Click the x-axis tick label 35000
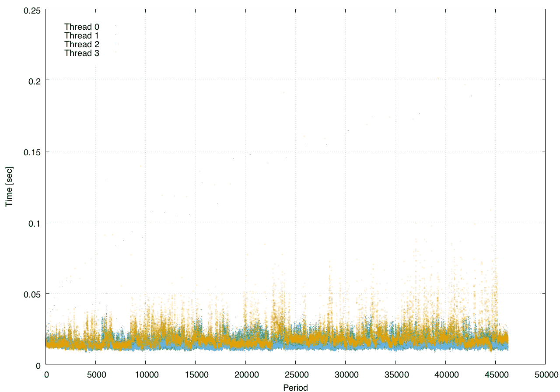 pyautogui.click(x=395, y=374)
